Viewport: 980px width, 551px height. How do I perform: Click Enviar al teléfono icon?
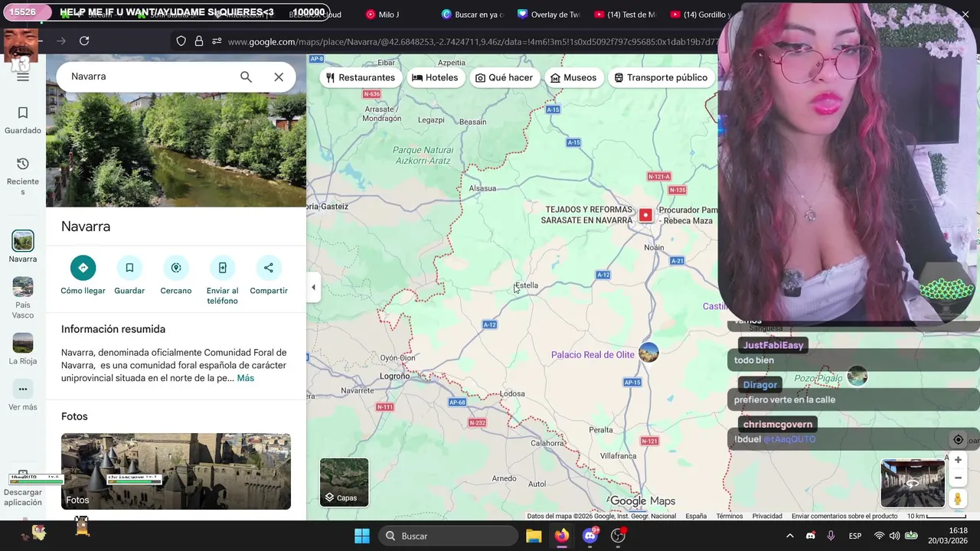(222, 267)
